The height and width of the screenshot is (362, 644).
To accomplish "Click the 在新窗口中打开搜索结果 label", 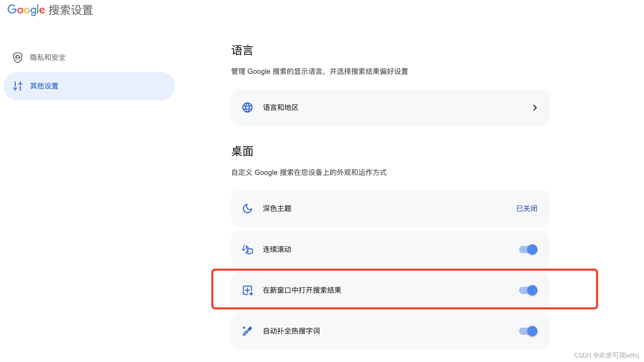I will pyautogui.click(x=302, y=290).
